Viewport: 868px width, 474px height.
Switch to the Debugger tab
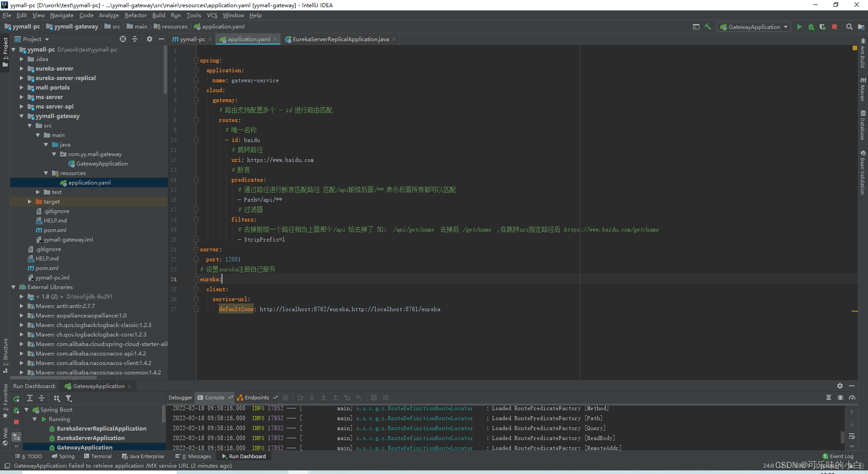(180, 398)
